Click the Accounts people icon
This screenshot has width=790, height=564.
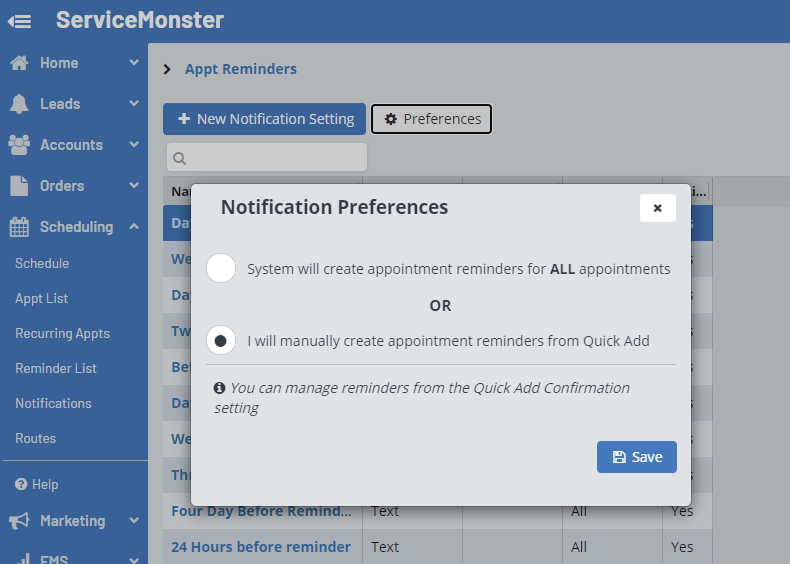click(19, 145)
